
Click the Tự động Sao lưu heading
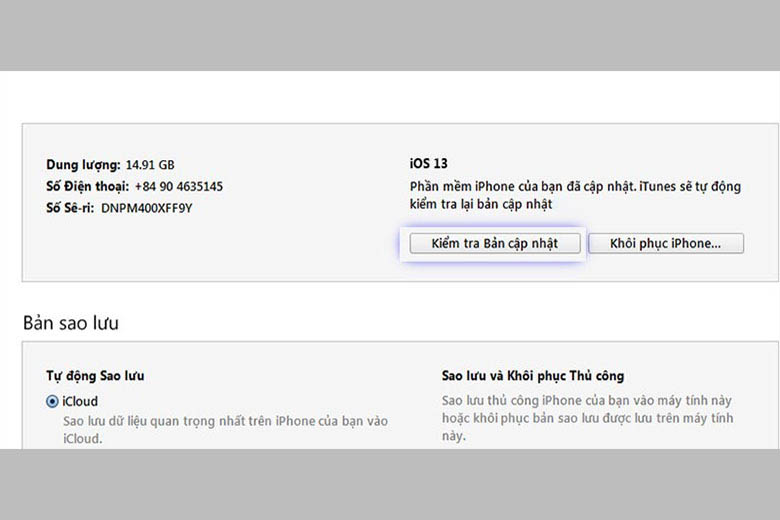[95, 376]
